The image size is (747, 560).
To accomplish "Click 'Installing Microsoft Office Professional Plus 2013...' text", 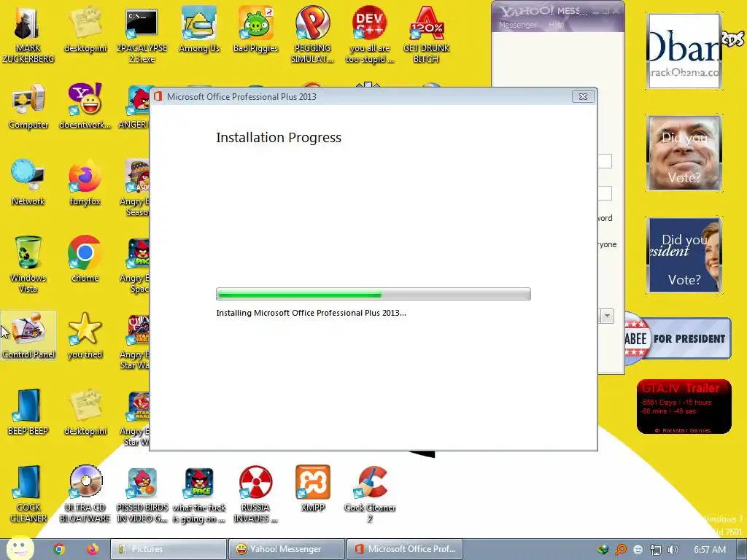I will tap(311, 313).
